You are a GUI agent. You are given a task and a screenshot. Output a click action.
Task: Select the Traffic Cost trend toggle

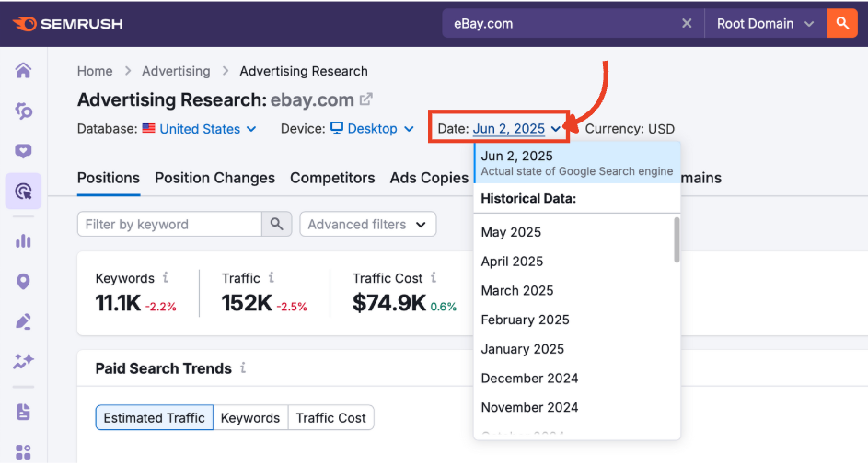[331, 418]
